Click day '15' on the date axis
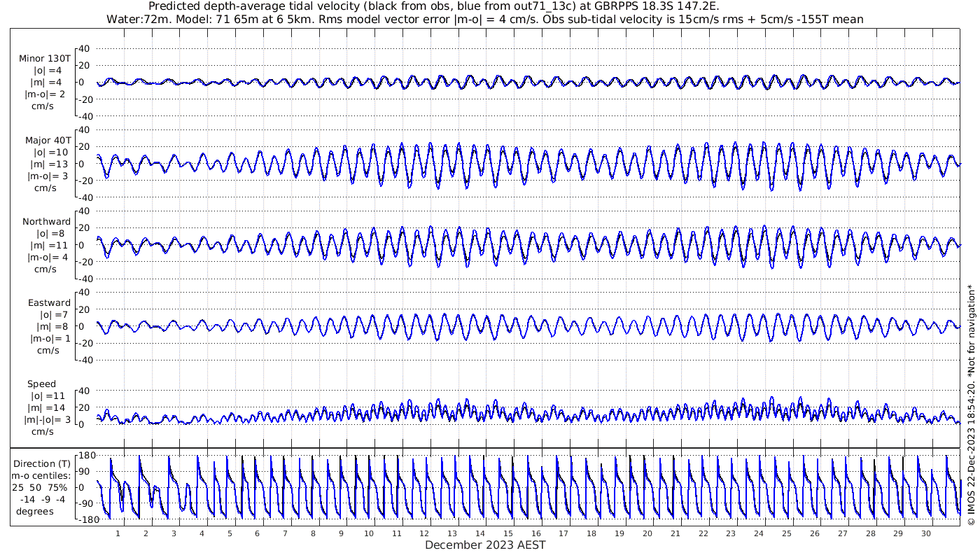 click(508, 533)
